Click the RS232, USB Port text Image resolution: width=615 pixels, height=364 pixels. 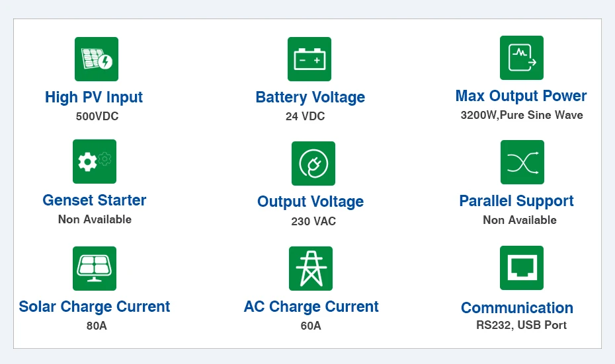(521, 324)
